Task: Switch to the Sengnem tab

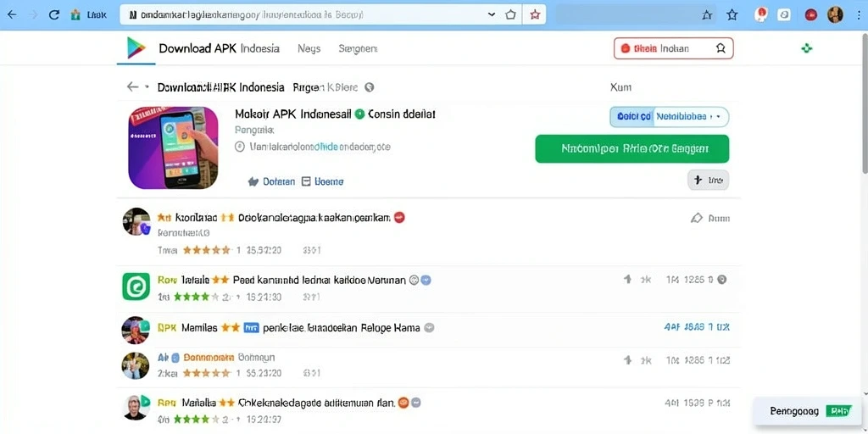Action: click(358, 48)
